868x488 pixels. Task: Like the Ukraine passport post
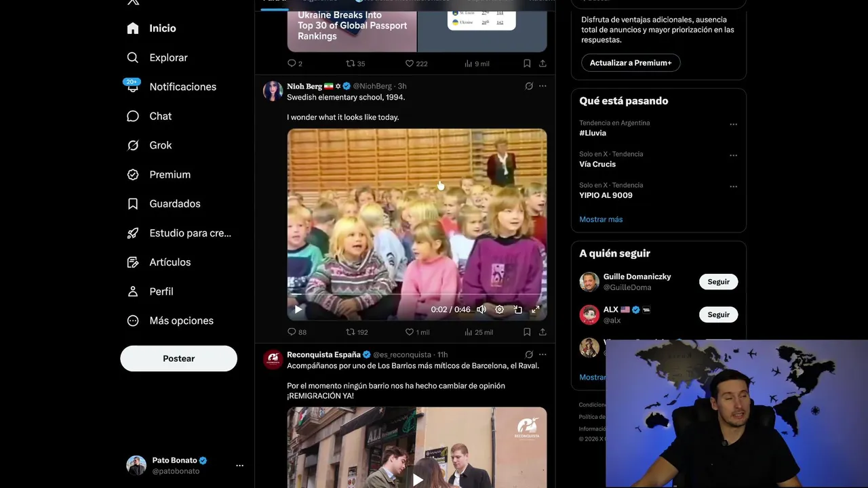[x=416, y=64]
